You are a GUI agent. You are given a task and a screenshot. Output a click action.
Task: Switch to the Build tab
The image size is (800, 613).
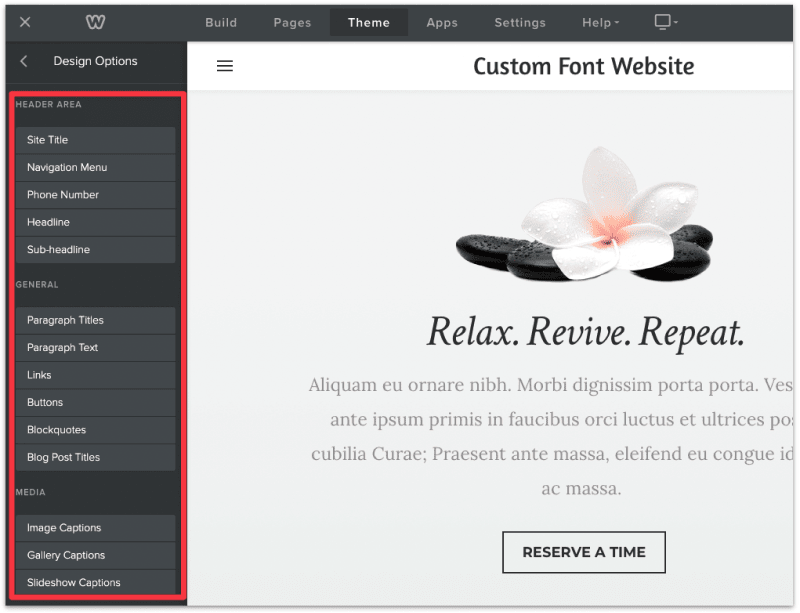pos(221,22)
